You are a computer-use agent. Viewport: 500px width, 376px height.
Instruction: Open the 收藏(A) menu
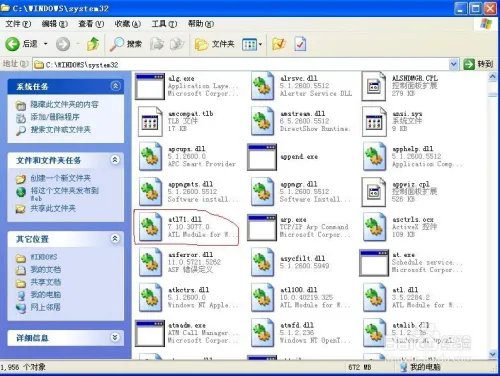[128, 24]
